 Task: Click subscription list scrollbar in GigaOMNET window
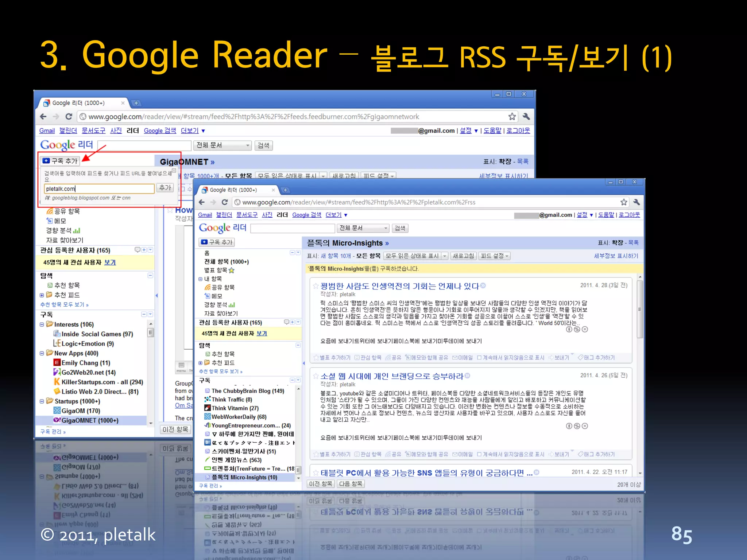click(151, 332)
